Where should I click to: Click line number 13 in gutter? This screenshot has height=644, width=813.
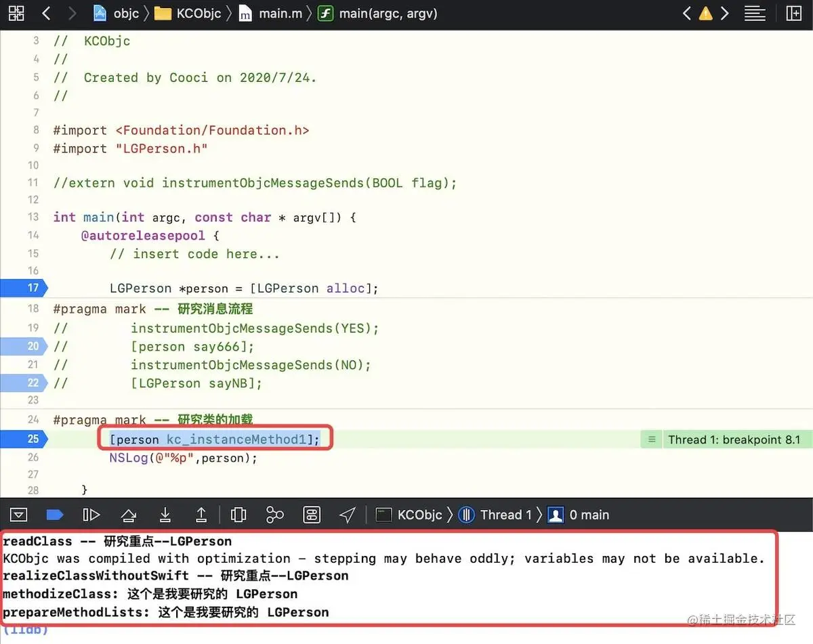tap(33, 217)
